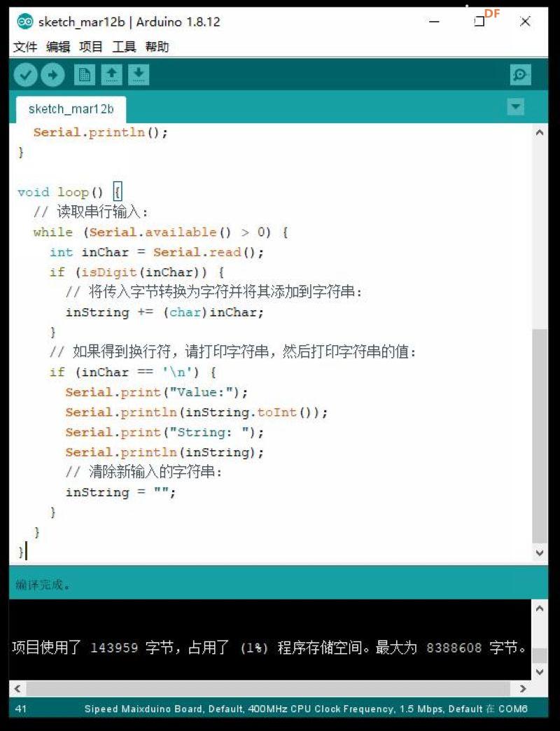Viewport: 560px width, 731px height.
Task: Click the Verify (checkmark) button
Action: point(26,75)
